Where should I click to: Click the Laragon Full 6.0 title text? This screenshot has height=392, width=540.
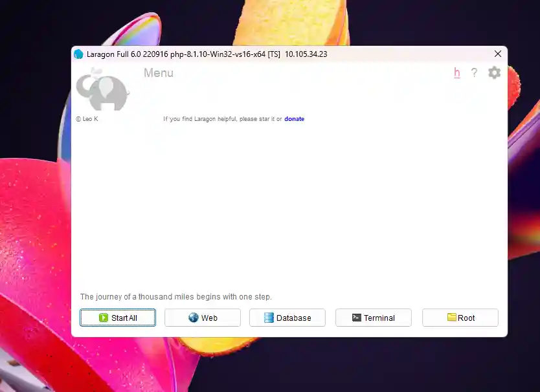(207, 54)
